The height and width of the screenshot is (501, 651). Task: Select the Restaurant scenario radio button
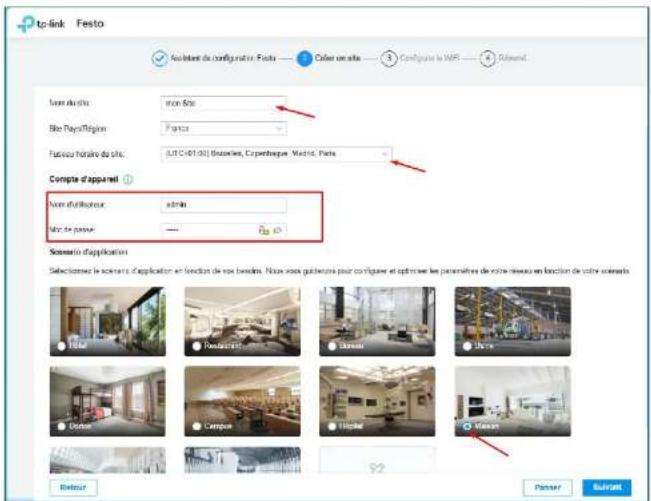(197, 346)
